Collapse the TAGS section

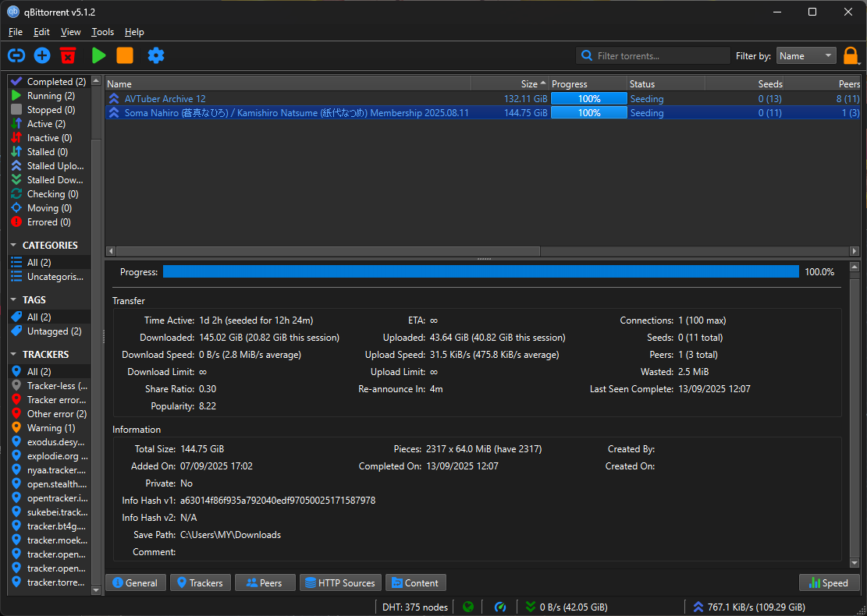(14, 299)
